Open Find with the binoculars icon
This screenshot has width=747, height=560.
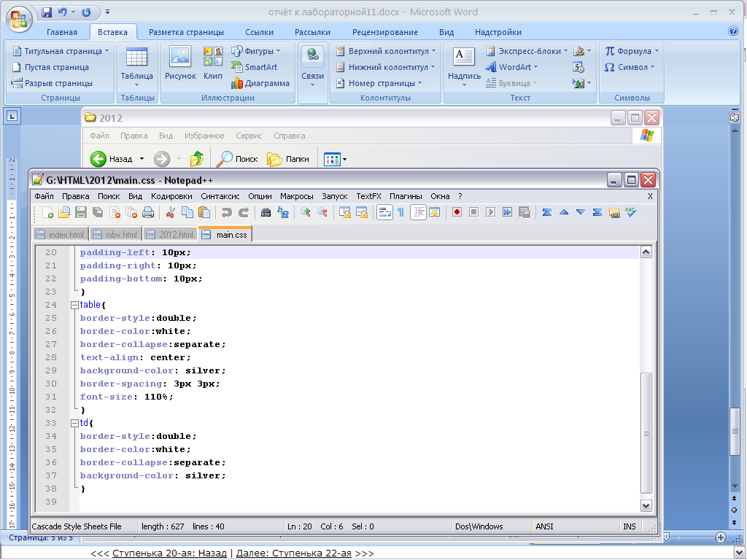tap(266, 212)
